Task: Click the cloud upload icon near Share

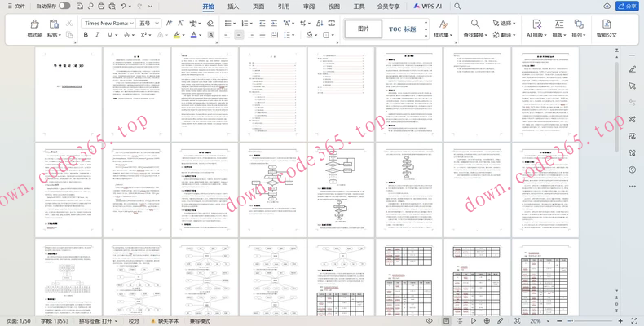Action: pos(607,7)
